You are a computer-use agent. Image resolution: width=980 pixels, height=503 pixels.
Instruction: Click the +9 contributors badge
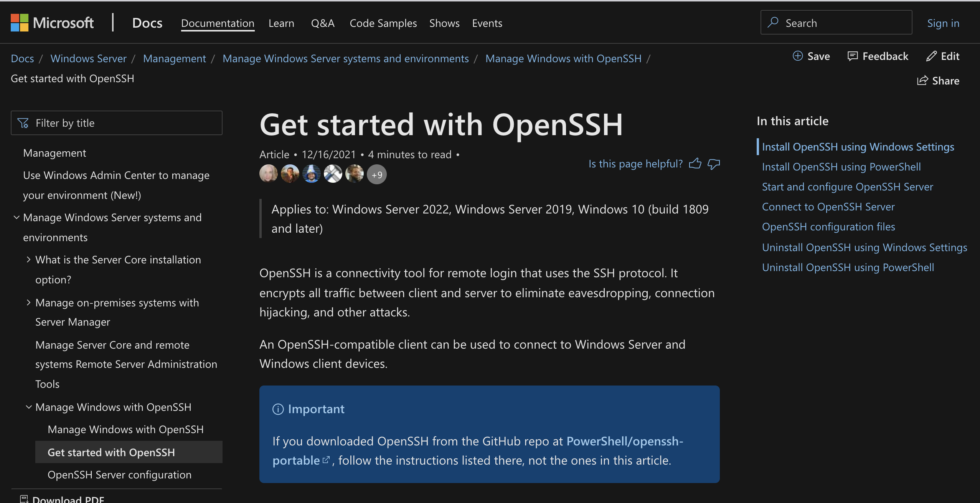pyautogui.click(x=377, y=175)
